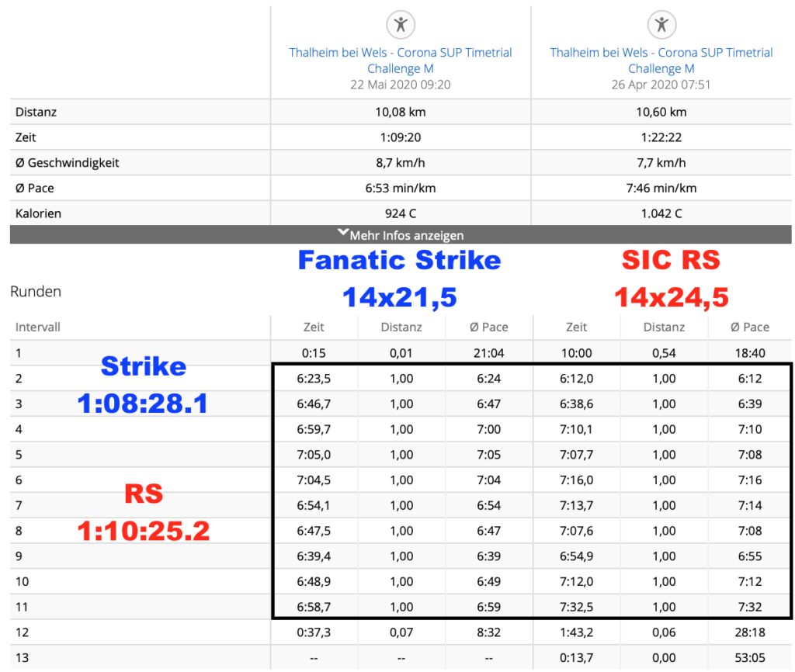Select lap time 6:39,4 in interval 9
The height and width of the screenshot is (672, 795).
click(314, 556)
